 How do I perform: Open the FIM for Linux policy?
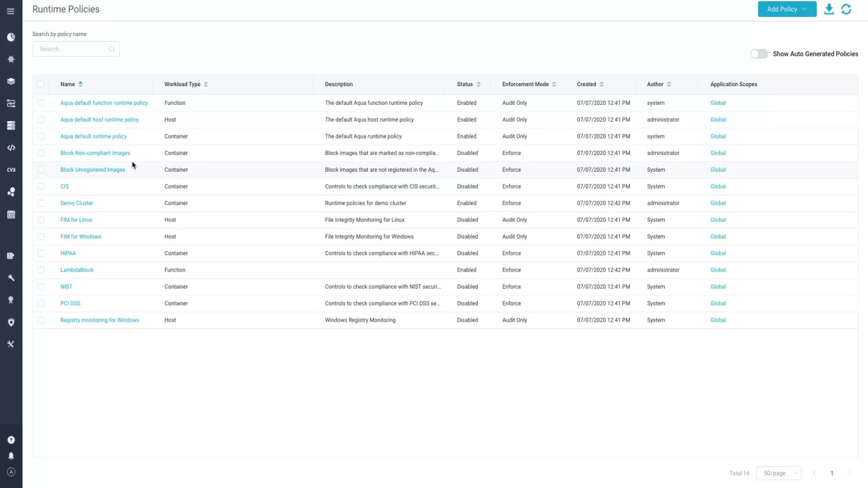point(76,220)
